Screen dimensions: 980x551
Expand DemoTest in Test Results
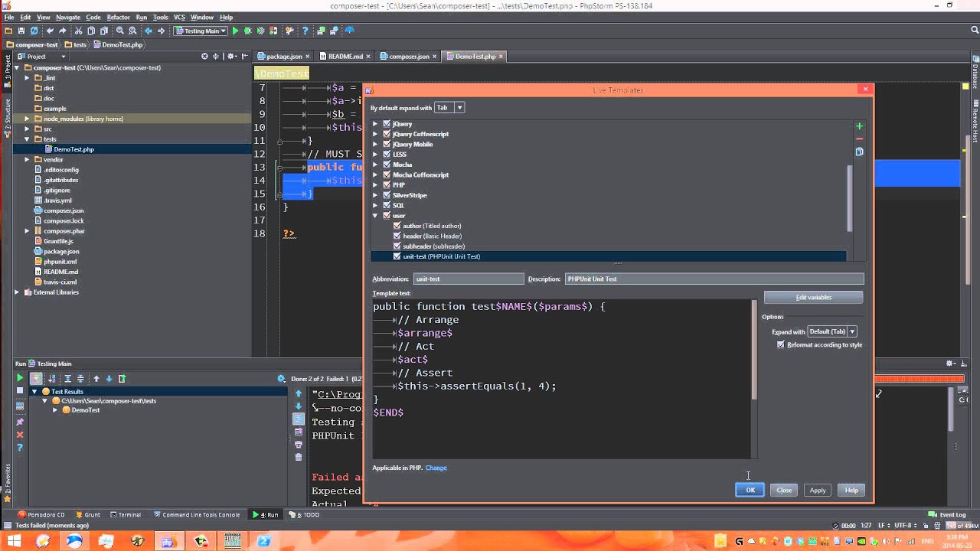55,410
